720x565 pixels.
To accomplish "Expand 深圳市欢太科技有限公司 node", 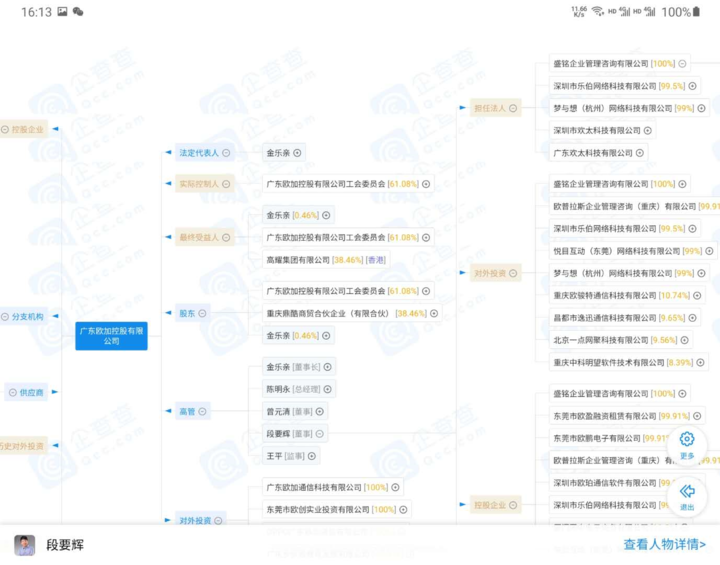I will 647,130.
